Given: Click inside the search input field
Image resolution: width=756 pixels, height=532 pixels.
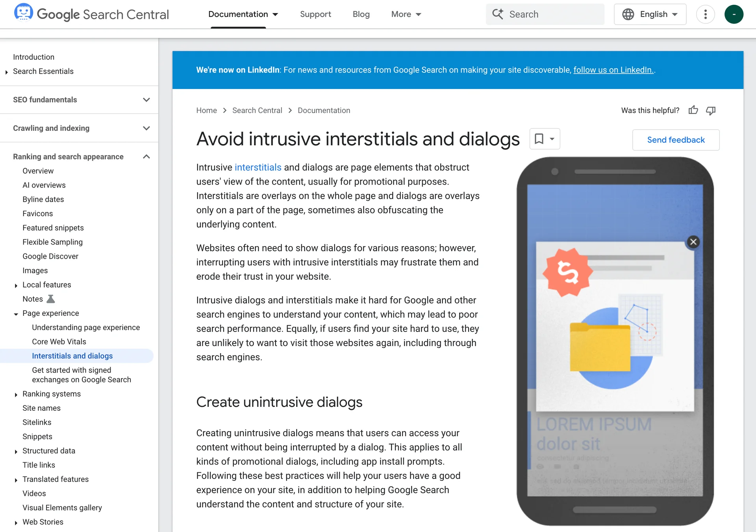Looking at the screenshot, I should tap(551, 14).
